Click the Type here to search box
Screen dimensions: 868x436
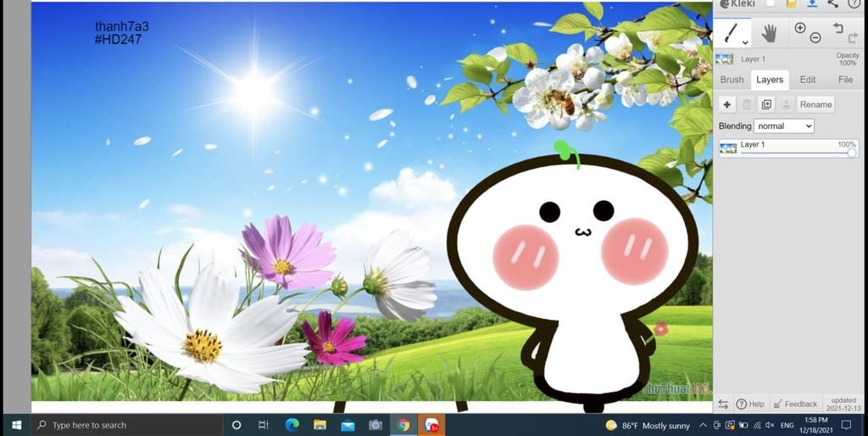[x=126, y=426]
